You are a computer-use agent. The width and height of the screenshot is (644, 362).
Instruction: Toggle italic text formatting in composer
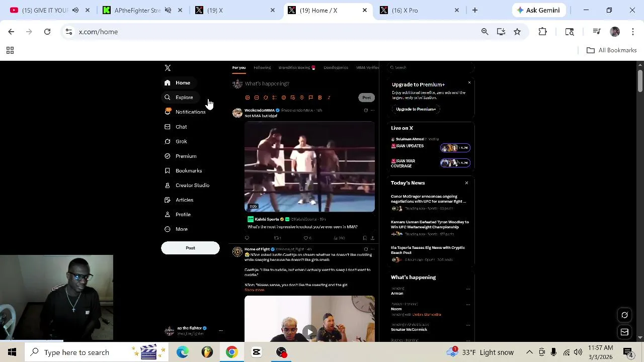[329, 98]
